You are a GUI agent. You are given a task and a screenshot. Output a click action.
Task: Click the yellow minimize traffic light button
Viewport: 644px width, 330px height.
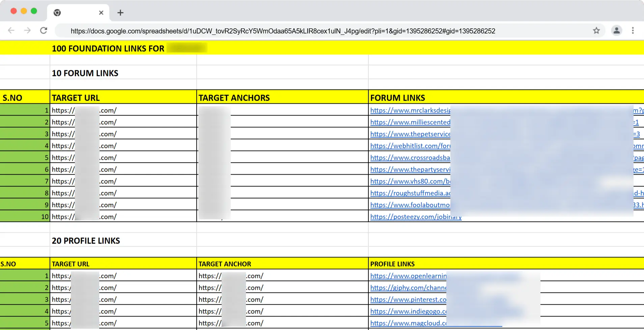coord(24,11)
